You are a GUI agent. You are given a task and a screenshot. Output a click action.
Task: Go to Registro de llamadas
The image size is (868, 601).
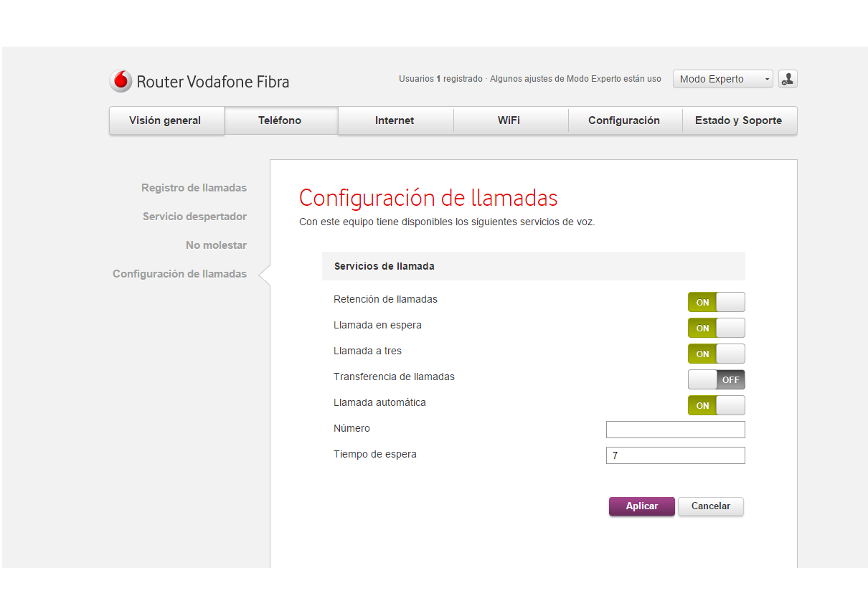pos(194,187)
